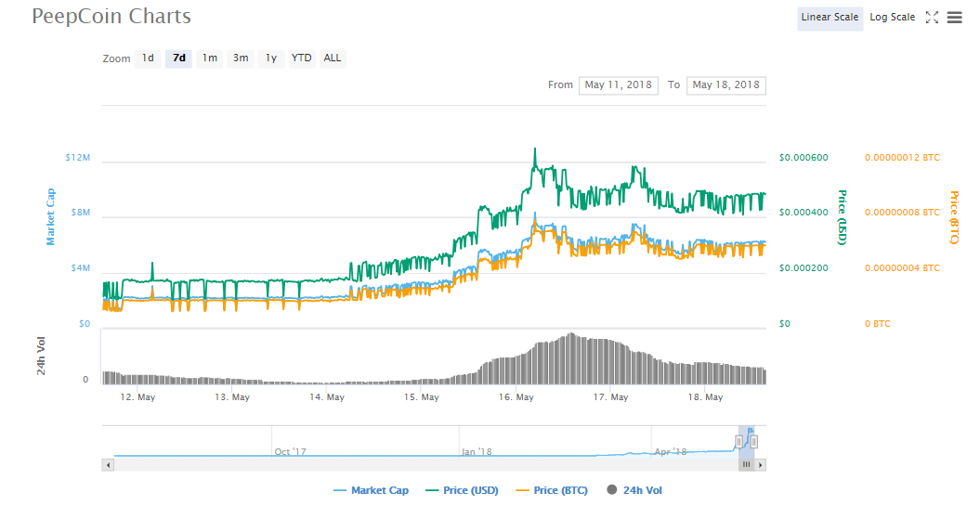The image size is (980, 506).
Task: Set zoom range to 1d
Action: coord(148,58)
